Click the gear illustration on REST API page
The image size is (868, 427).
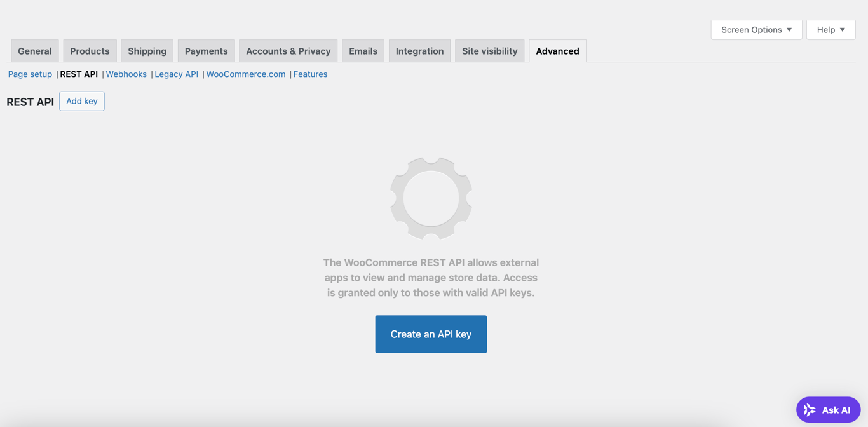tap(431, 198)
